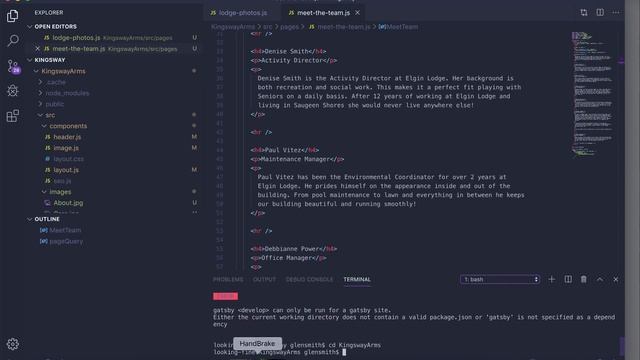Image resolution: width=640 pixels, height=360 pixels.
Task: Click the Denise Smith heading line
Action: click(289, 51)
